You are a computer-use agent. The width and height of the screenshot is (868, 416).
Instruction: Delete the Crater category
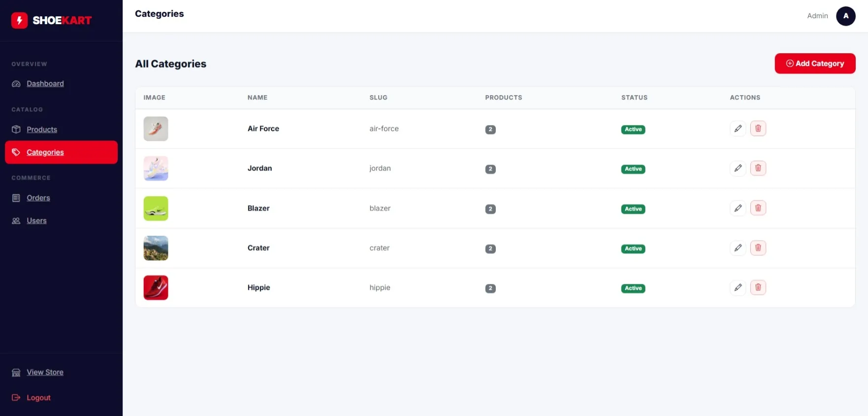click(x=758, y=248)
